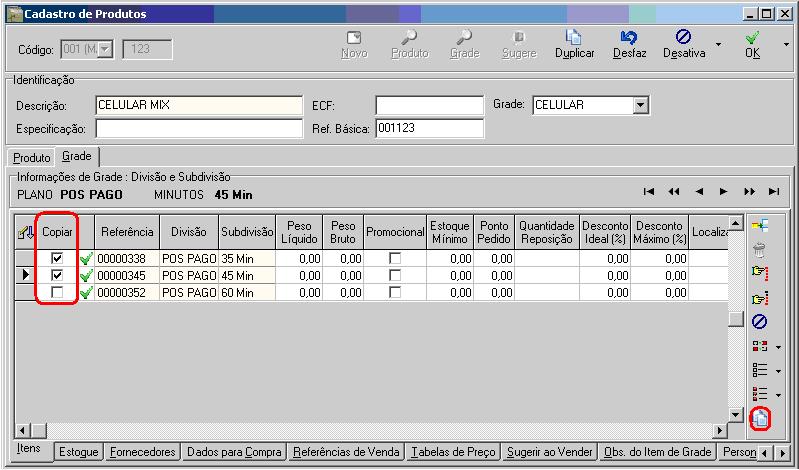The height and width of the screenshot is (470, 799).
Task: Click the plain checklist icon in side toolbar
Action: coord(760,370)
